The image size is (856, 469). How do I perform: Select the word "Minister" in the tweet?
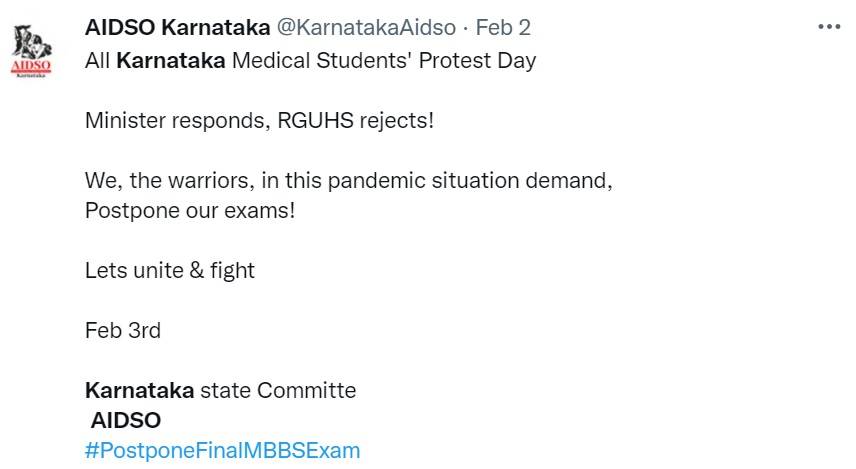pyautogui.click(x=123, y=121)
